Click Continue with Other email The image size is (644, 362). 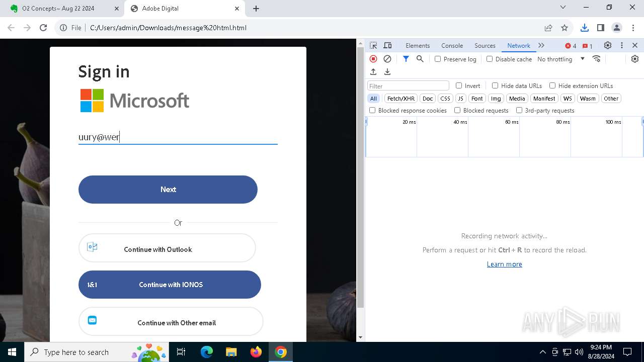coord(171,321)
